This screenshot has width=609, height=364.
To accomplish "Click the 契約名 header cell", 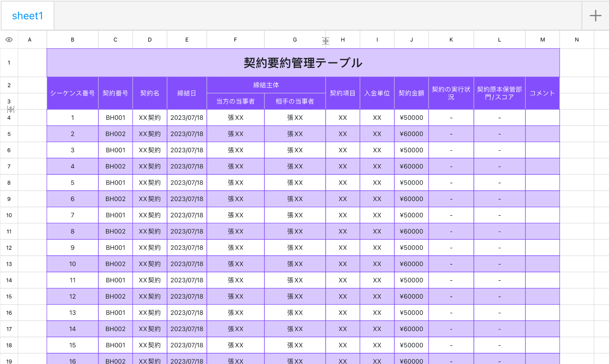I will (150, 93).
